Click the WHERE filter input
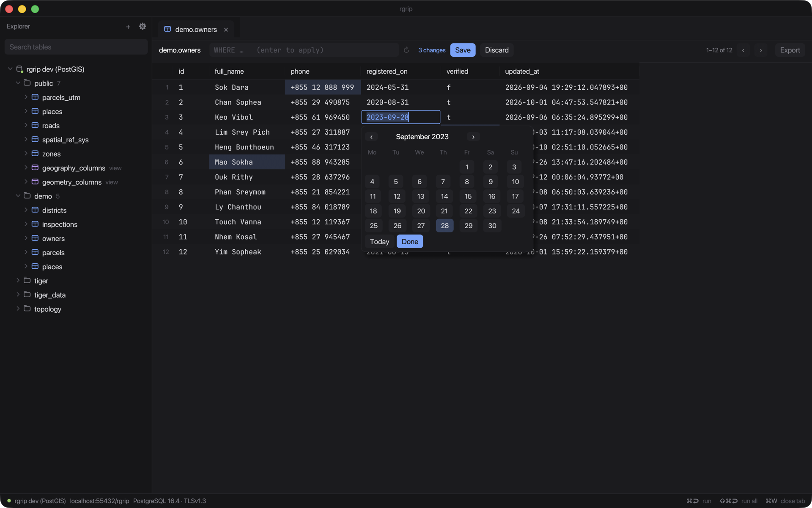Viewport: 812px width, 508px height. click(x=304, y=50)
